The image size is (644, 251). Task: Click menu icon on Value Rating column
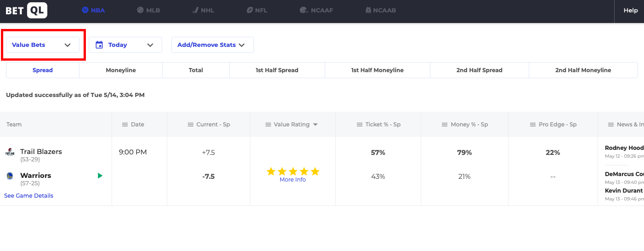click(268, 125)
